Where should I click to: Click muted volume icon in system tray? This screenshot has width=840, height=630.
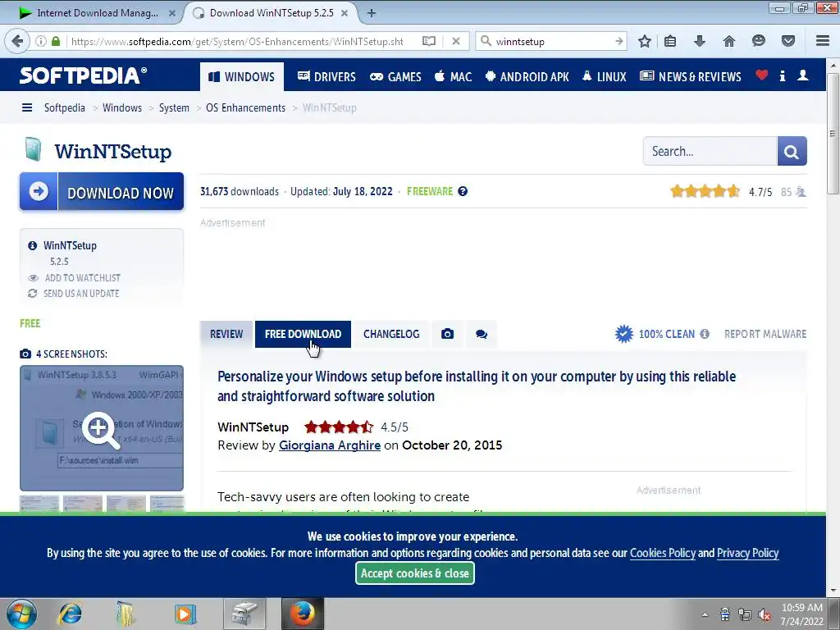pyautogui.click(x=765, y=614)
